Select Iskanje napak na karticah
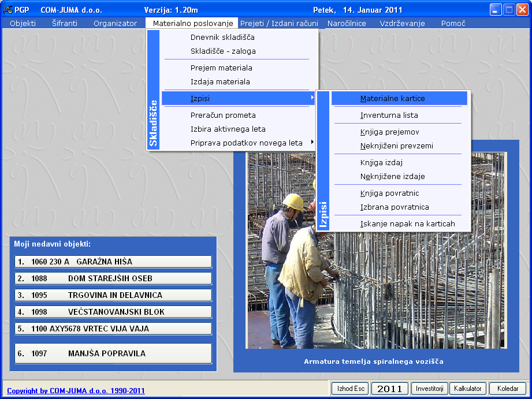The height and width of the screenshot is (399, 532). tap(407, 223)
